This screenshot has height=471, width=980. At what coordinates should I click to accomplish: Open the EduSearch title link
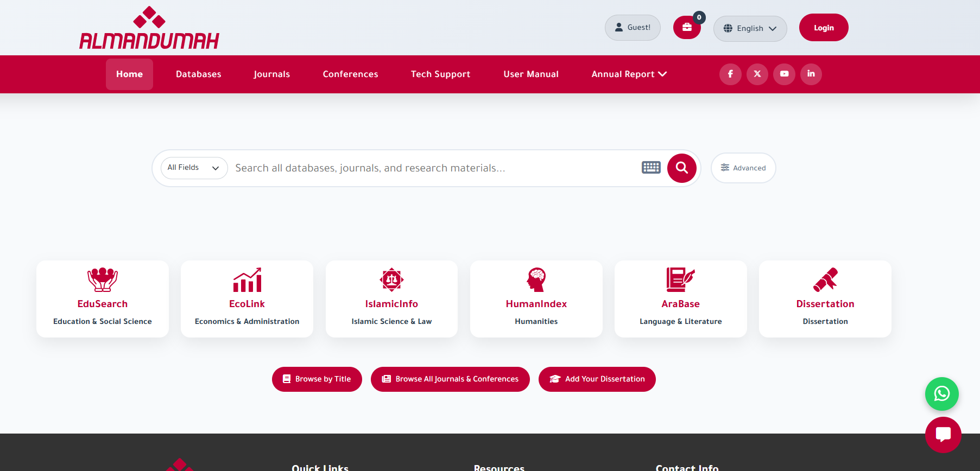[x=103, y=304]
